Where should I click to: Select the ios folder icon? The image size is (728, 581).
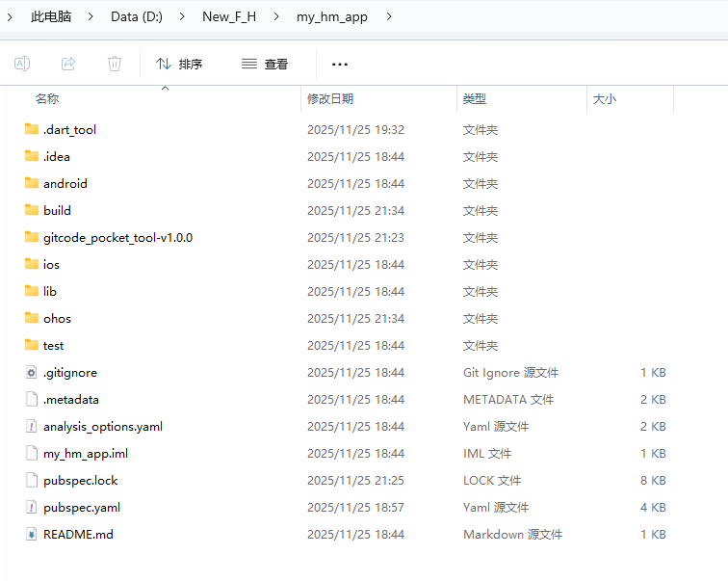[x=32, y=264]
